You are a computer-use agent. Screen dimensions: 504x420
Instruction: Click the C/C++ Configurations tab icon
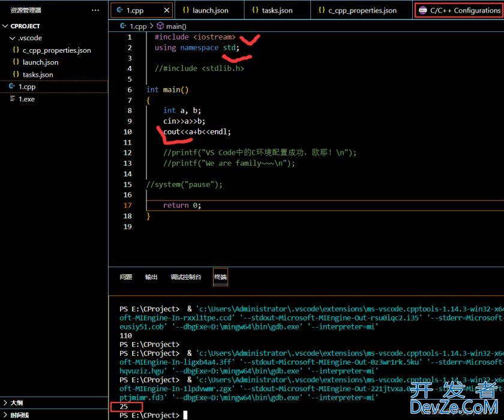pyautogui.click(x=423, y=10)
